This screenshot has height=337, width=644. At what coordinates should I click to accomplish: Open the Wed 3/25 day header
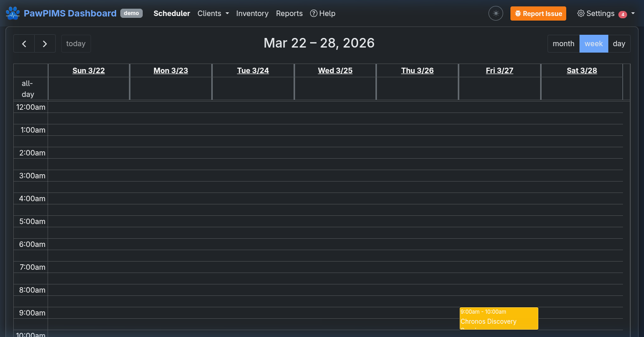tap(335, 70)
